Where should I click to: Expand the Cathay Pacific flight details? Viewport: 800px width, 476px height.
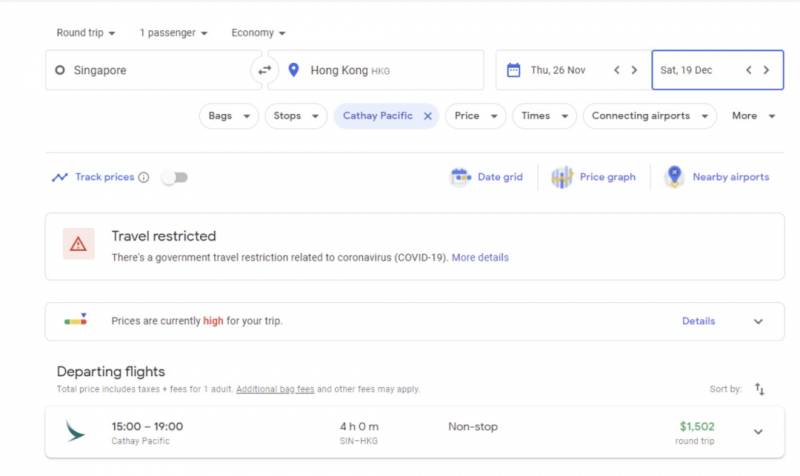coord(758,432)
